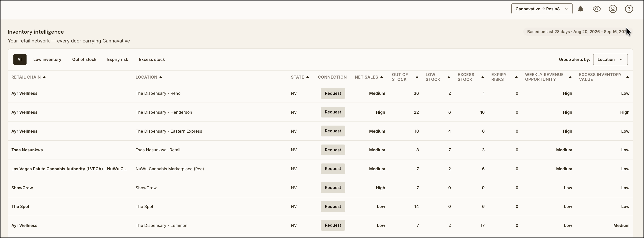This screenshot has width=644, height=238.
Task: Request connection for Tsaa Nesunkwa- Retail
Action: tap(333, 150)
